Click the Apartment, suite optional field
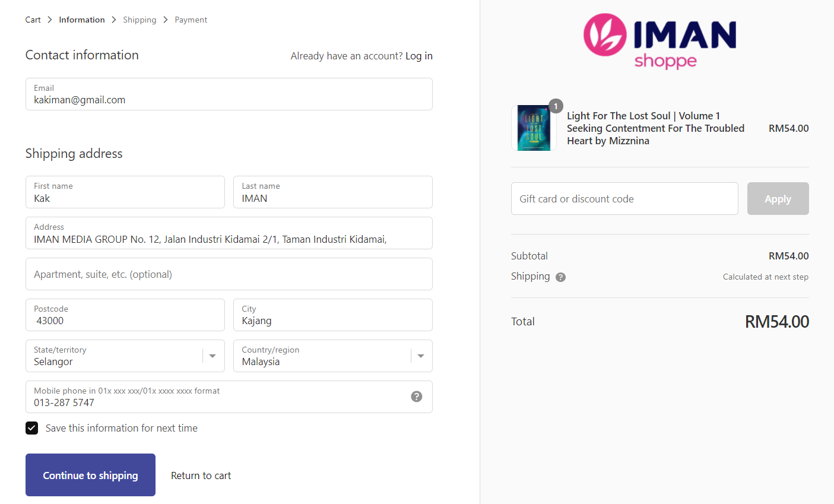This screenshot has width=834, height=504. 229,274
